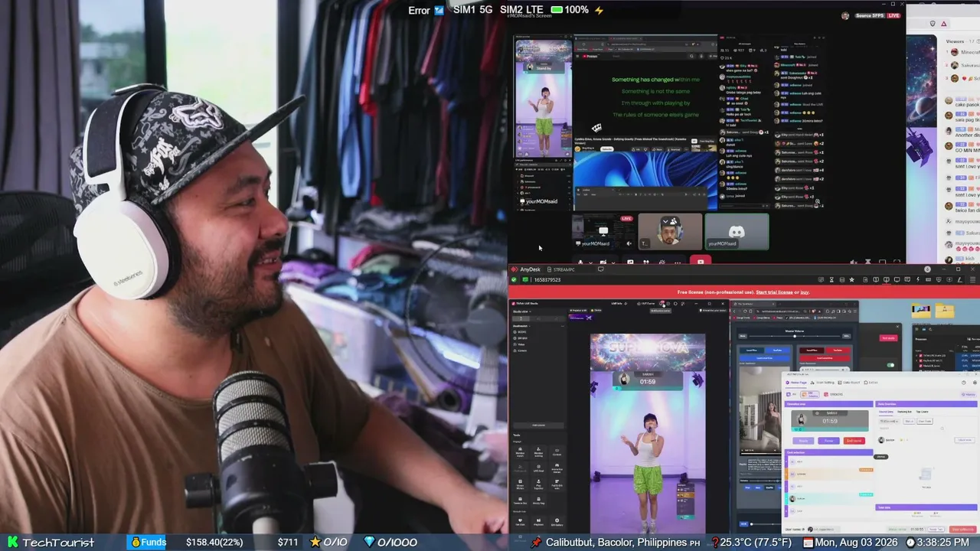Click the star favorite icon in AnyDesk toolbar
This screenshot has height=551, width=980.
[852, 280]
